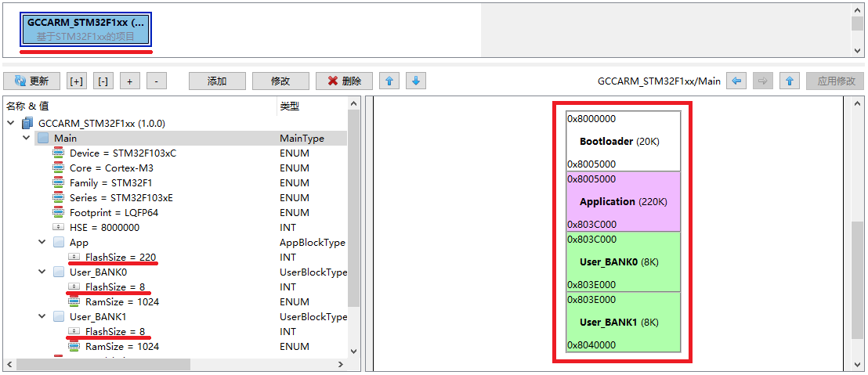
Task: Click the Bootloader (20K) memory block
Action: click(624, 141)
